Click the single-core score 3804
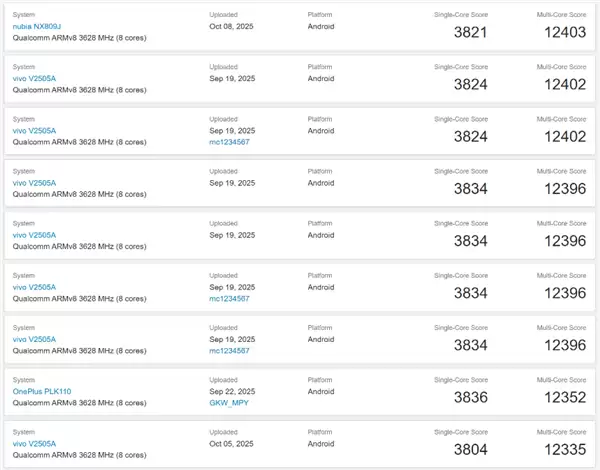The height and width of the screenshot is (470, 600). 471,450
